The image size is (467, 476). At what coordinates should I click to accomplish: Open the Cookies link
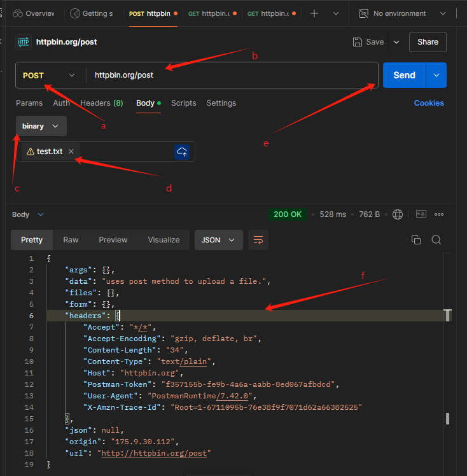point(429,103)
